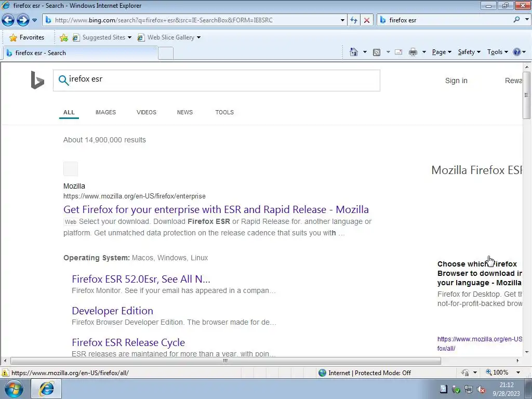Stop loading with the red X icon

[367, 20]
